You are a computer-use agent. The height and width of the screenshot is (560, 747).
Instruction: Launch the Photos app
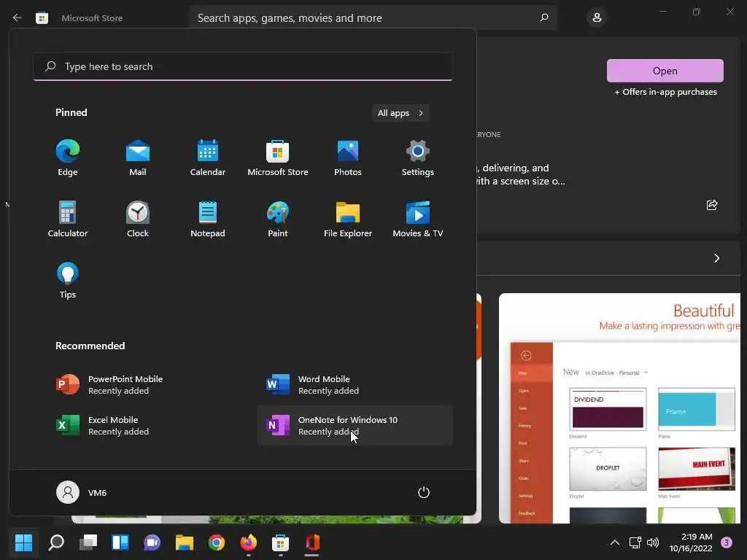(x=348, y=158)
